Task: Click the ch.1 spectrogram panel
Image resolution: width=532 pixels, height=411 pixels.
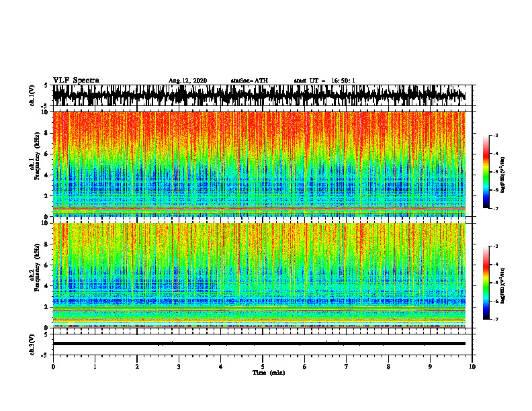Action: coord(259,164)
